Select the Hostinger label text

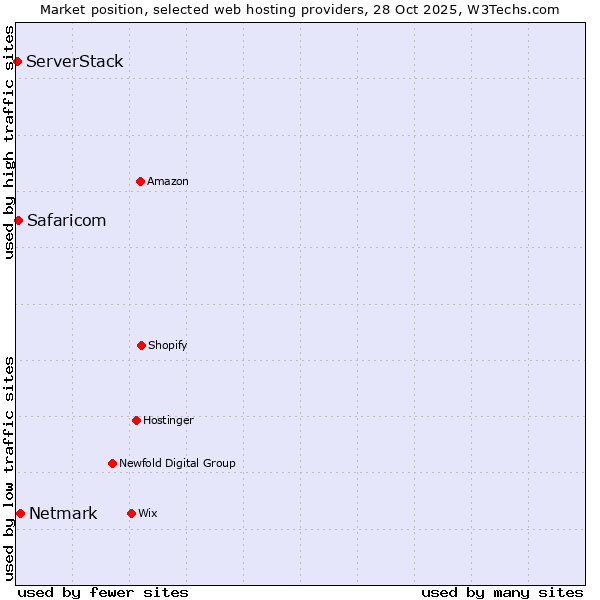pos(168,420)
